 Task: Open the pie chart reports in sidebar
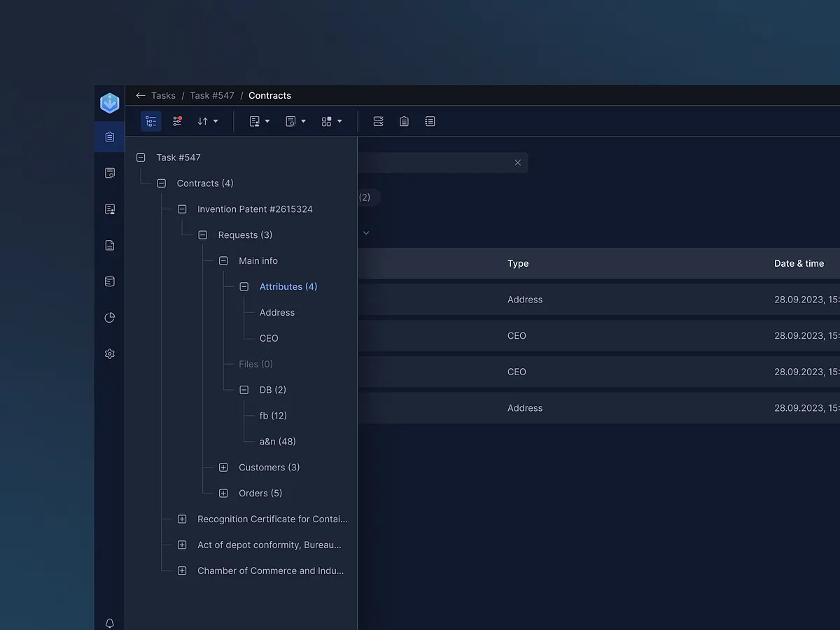(110, 318)
